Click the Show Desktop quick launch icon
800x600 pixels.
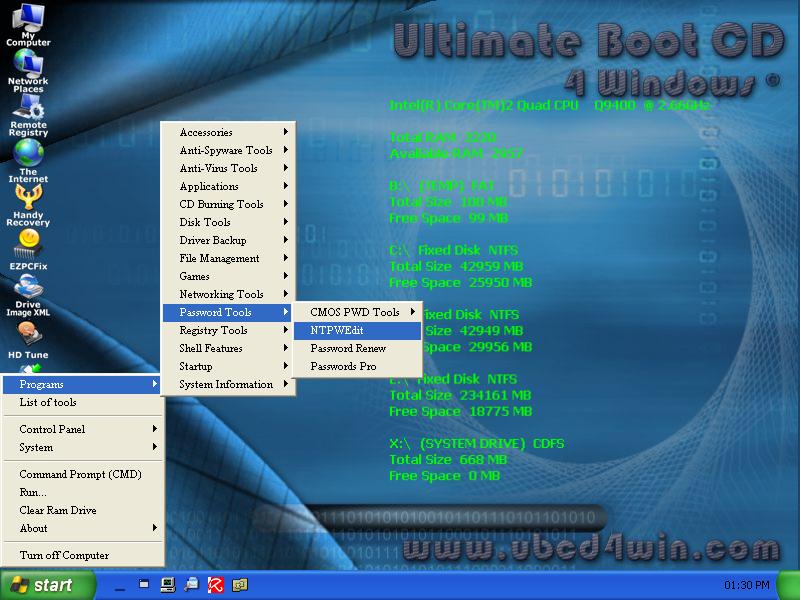[120, 586]
